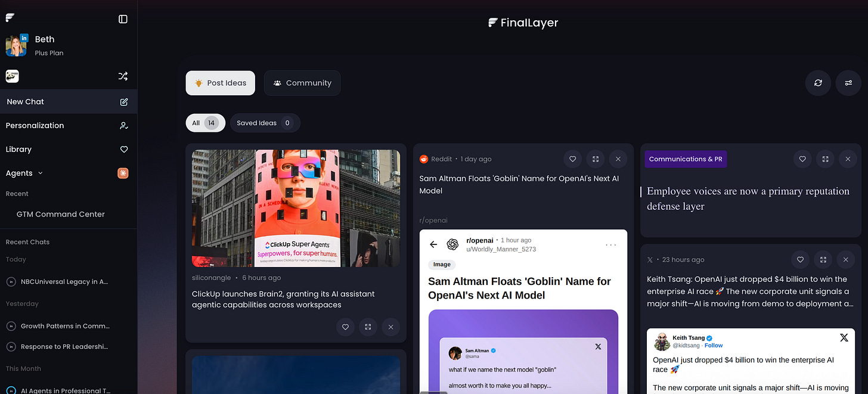The width and height of the screenshot is (868, 394).
Task: Click FinalLayer header logo
Action: coord(523,23)
